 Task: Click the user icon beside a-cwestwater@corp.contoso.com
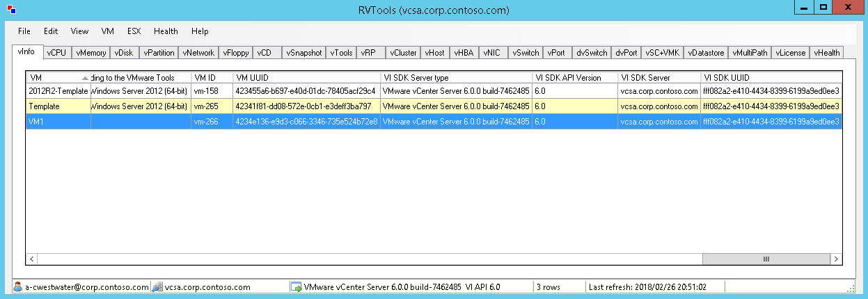18,286
